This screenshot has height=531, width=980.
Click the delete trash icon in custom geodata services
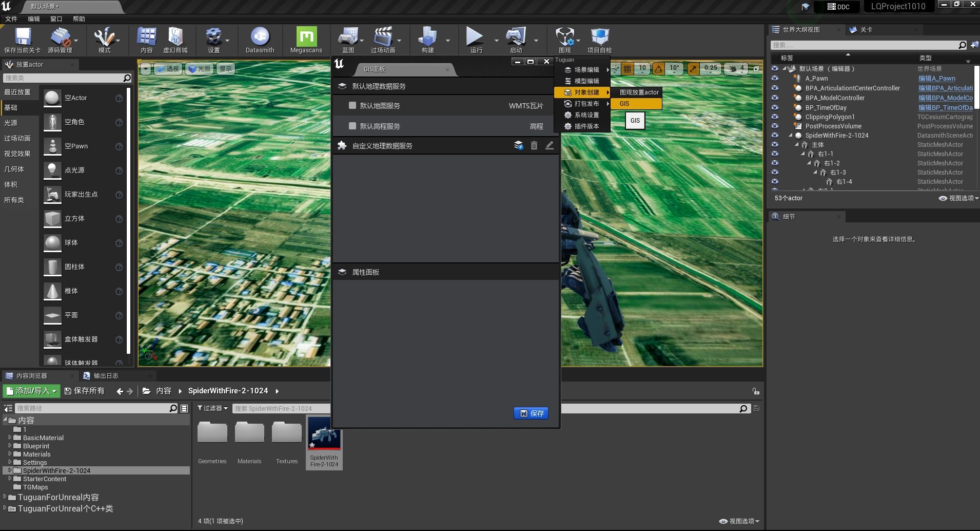click(534, 146)
